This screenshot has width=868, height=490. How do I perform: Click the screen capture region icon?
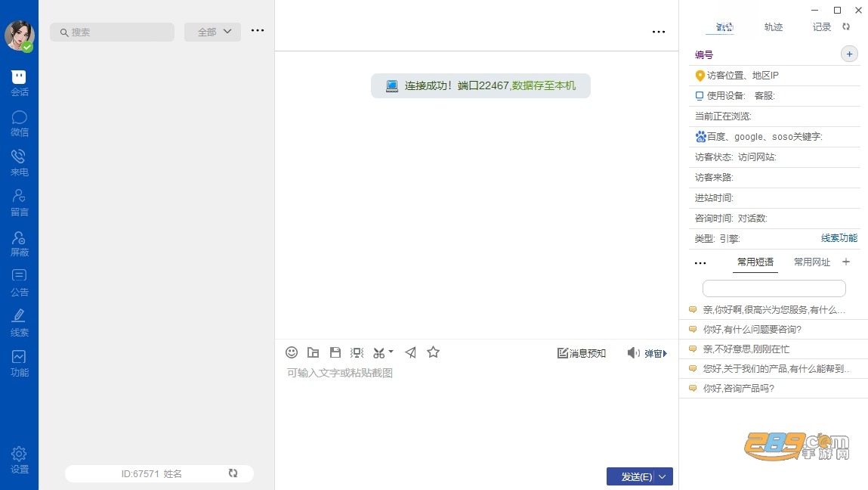pos(357,352)
